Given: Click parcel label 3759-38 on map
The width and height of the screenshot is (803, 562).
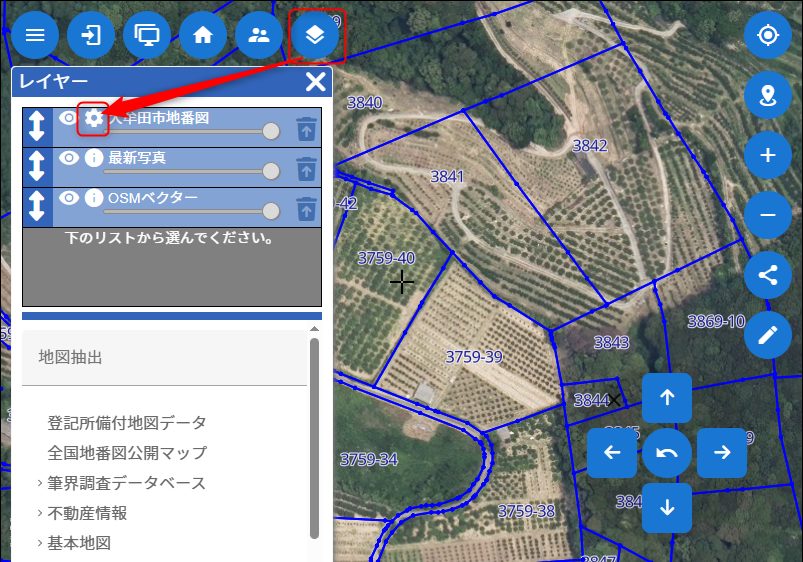Looking at the screenshot, I should [x=526, y=511].
